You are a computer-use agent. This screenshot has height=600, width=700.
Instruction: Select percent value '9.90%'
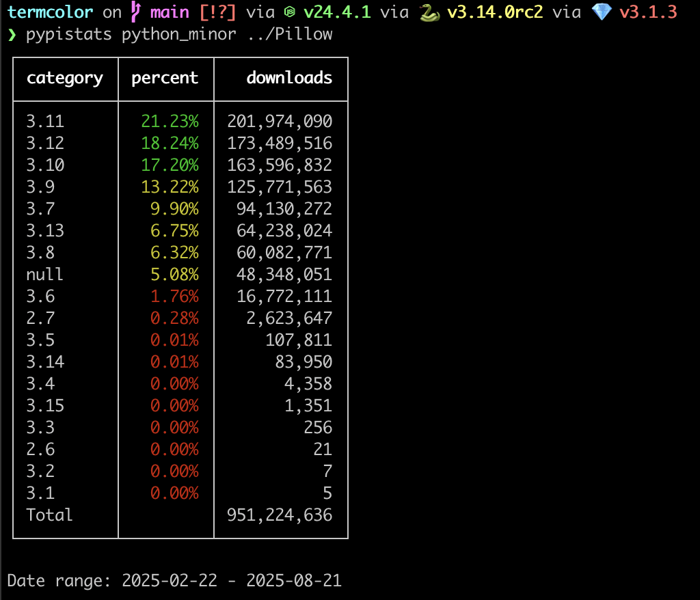174,209
